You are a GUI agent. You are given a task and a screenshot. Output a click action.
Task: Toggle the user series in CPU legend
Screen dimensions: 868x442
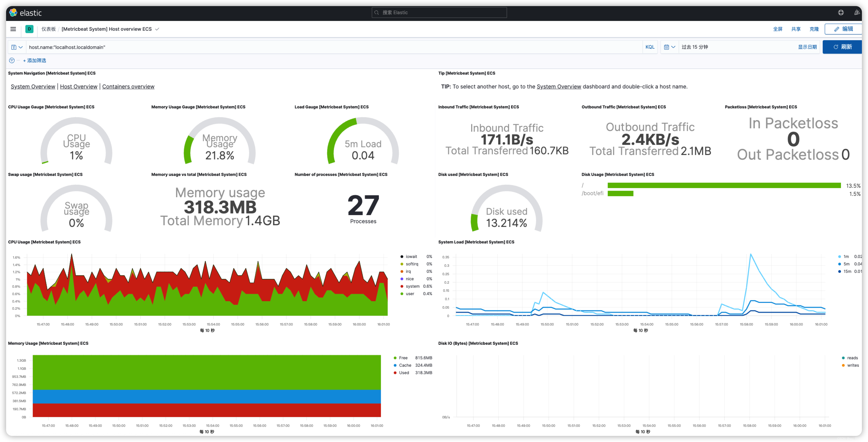[x=410, y=294]
